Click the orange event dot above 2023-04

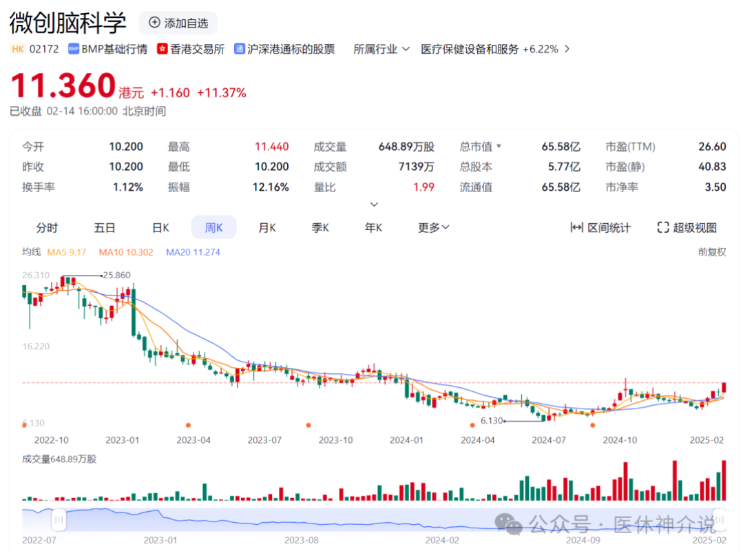188,425
